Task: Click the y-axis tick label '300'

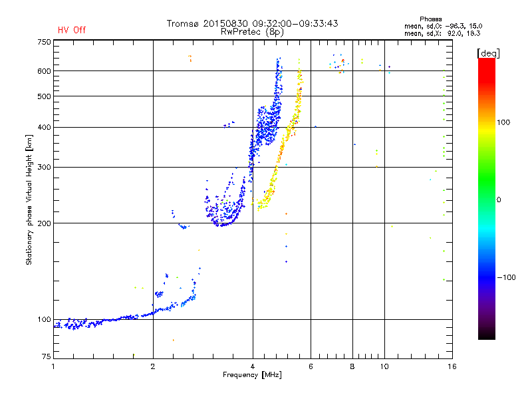Action: pyautogui.click(x=44, y=167)
